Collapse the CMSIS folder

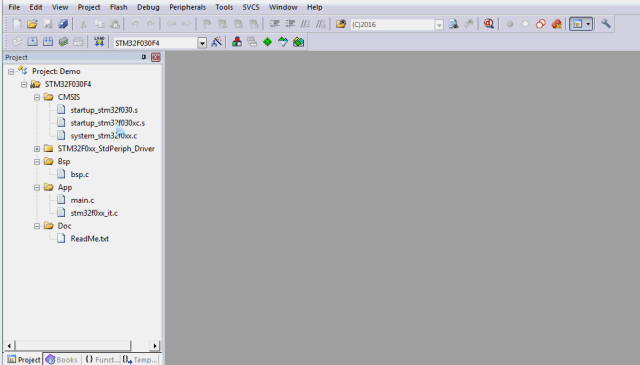click(x=37, y=97)
